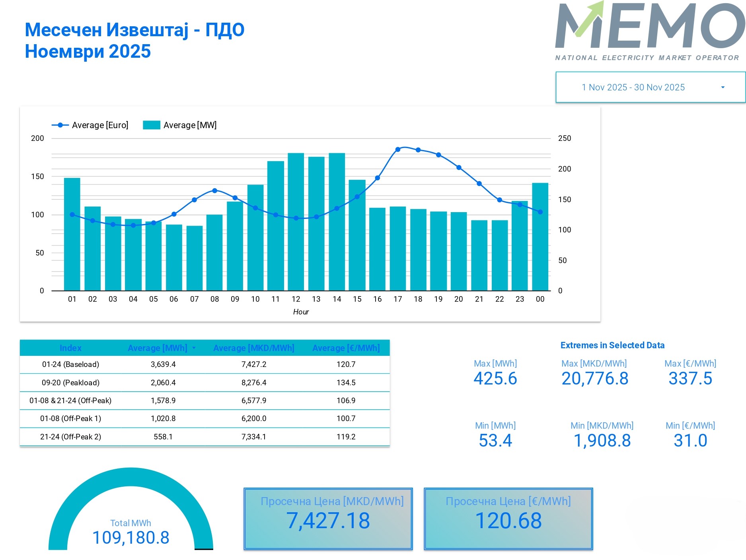
Task: Select the line data point at hour 17
Action: coord(397,150)
